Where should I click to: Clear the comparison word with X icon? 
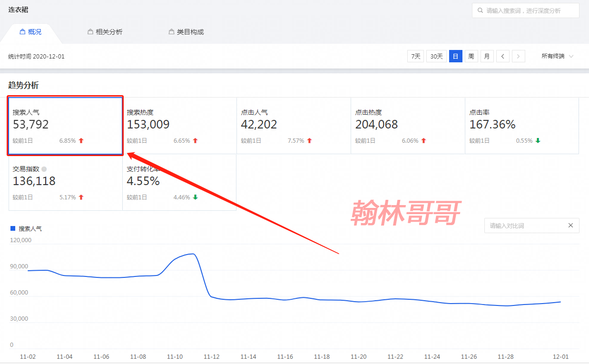(x=570, y=226)
